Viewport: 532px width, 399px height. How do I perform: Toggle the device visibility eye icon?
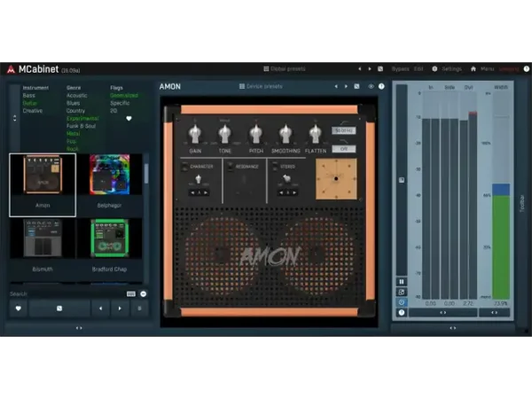point(371,87)
